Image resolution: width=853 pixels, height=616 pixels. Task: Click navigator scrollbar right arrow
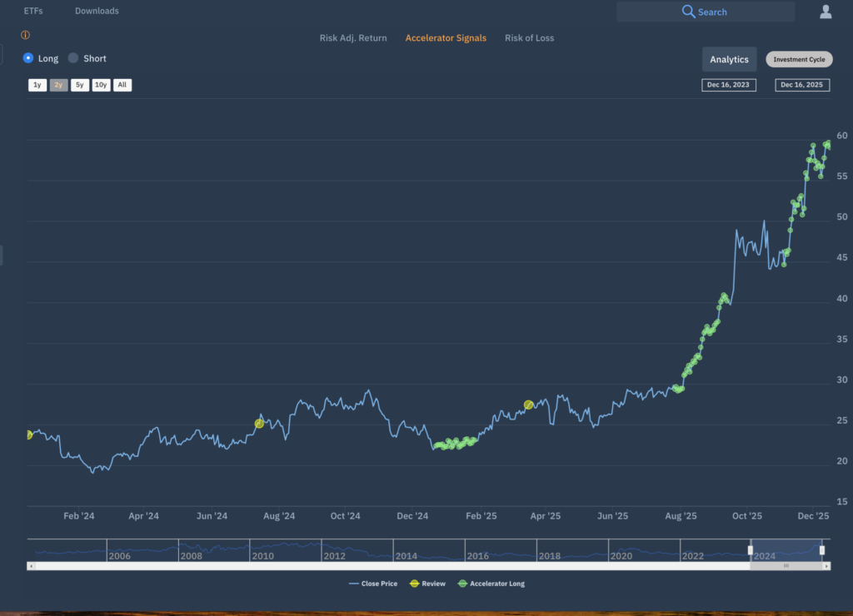coord(826,566)
